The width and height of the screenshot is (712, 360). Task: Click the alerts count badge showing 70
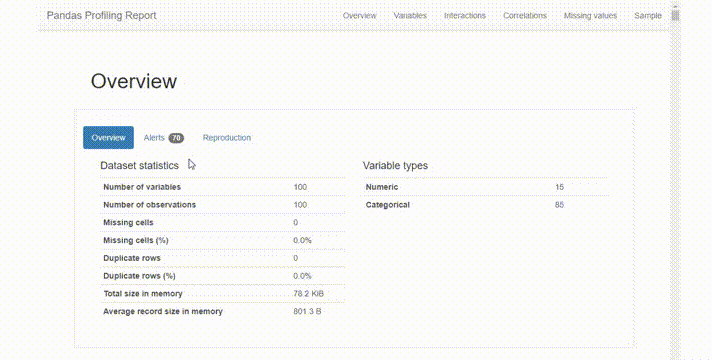(176, 138)
